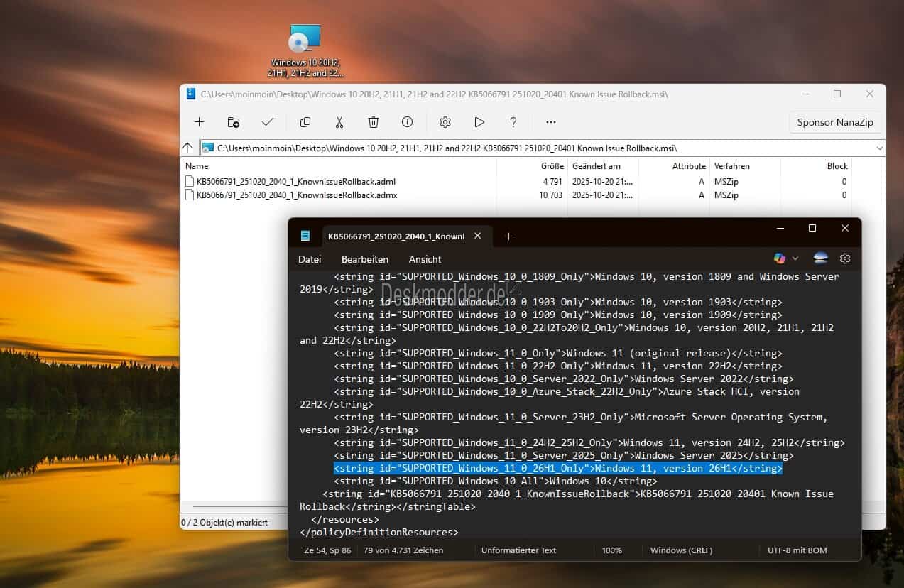Test the archive with the checkmark icon

[268, 122]
